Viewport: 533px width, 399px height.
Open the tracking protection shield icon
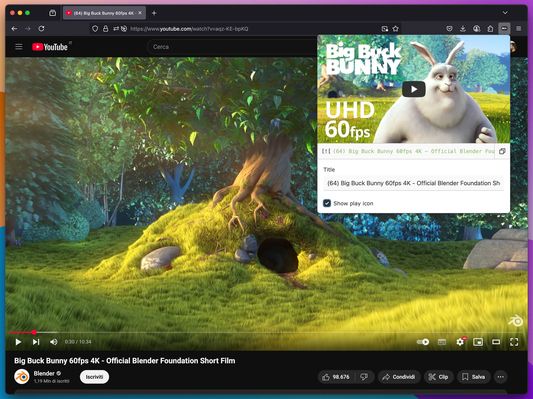click(x=95, y=29)
